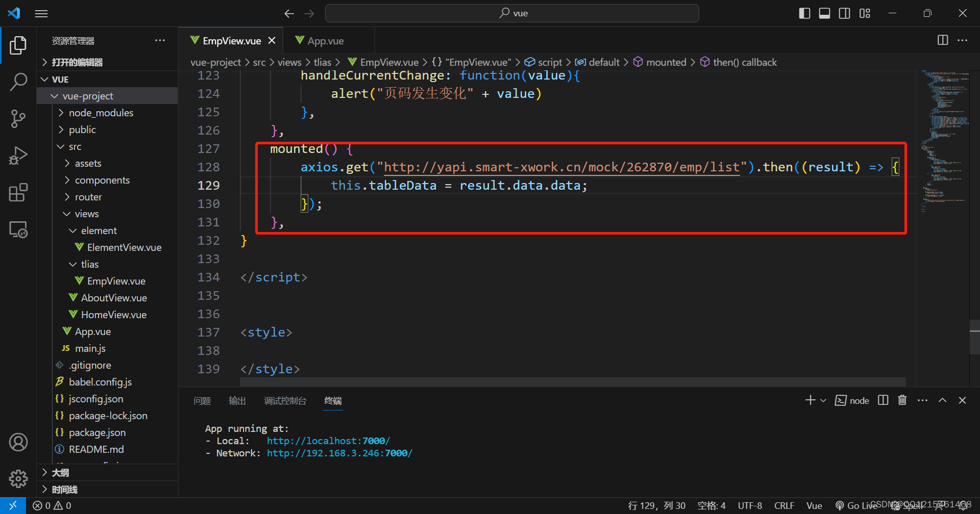Open remote window status bar button
Image resolution: width=980 pixels, height=514 pixels.
coord(13,505)
